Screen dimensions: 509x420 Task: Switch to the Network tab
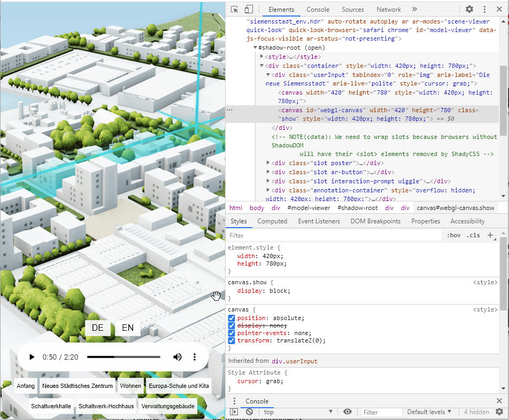coord(389,10)
